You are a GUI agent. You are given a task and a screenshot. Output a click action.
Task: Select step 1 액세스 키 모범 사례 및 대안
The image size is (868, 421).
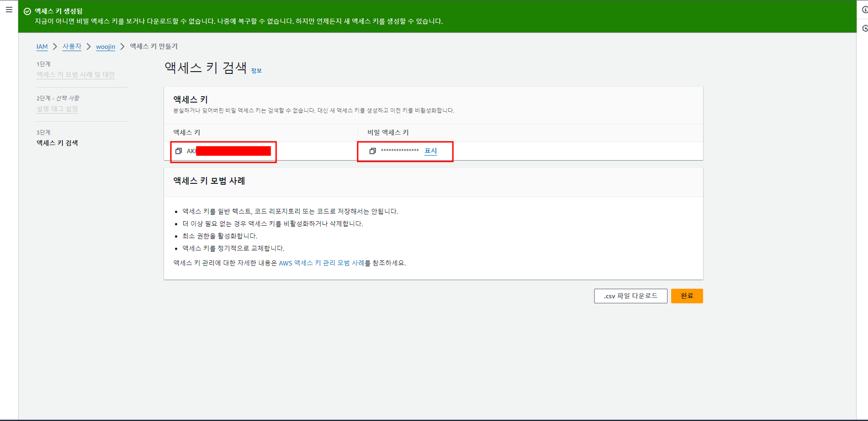click(x=76, y=75)
